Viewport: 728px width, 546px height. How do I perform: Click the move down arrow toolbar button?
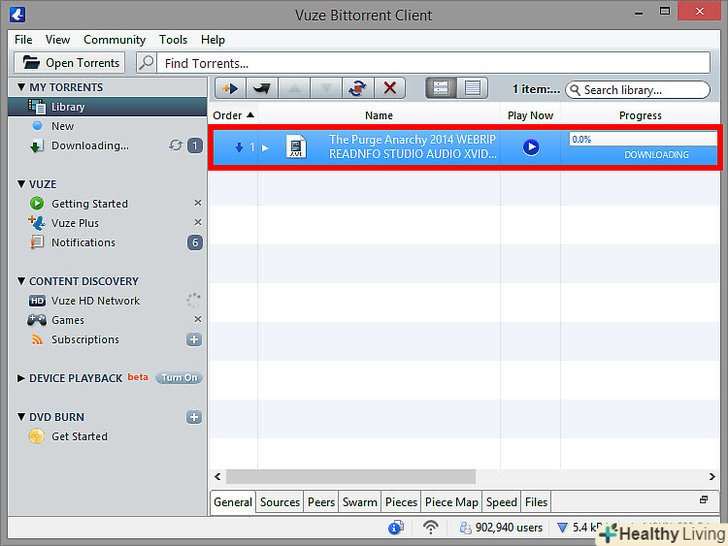pos(326,88)
